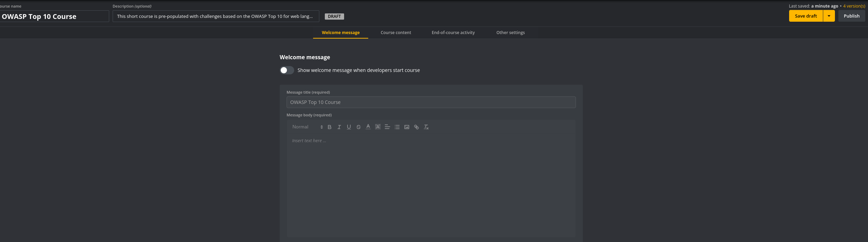Focus the Message title input
Viewport: 868px width, 242px height.
(x=431, y=102)
